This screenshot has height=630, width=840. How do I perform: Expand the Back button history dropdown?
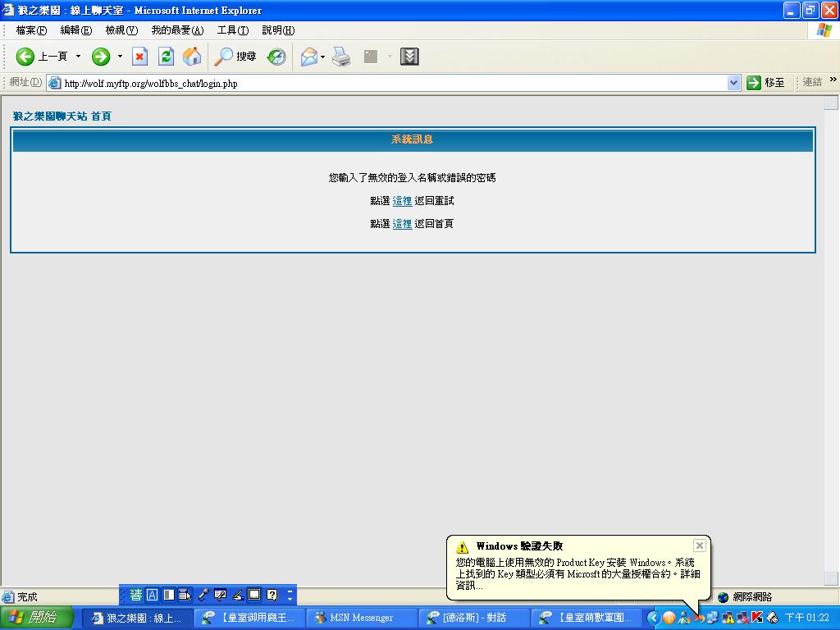(x=79, y=57)
